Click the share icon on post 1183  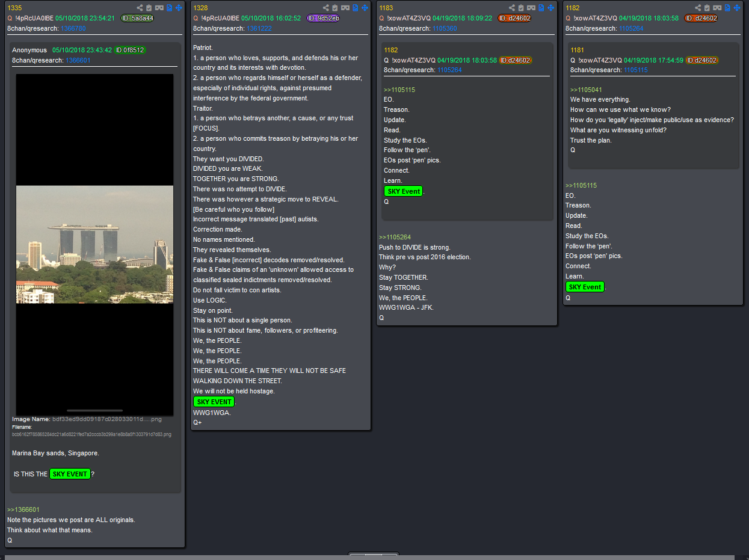(x=512, y=8)
